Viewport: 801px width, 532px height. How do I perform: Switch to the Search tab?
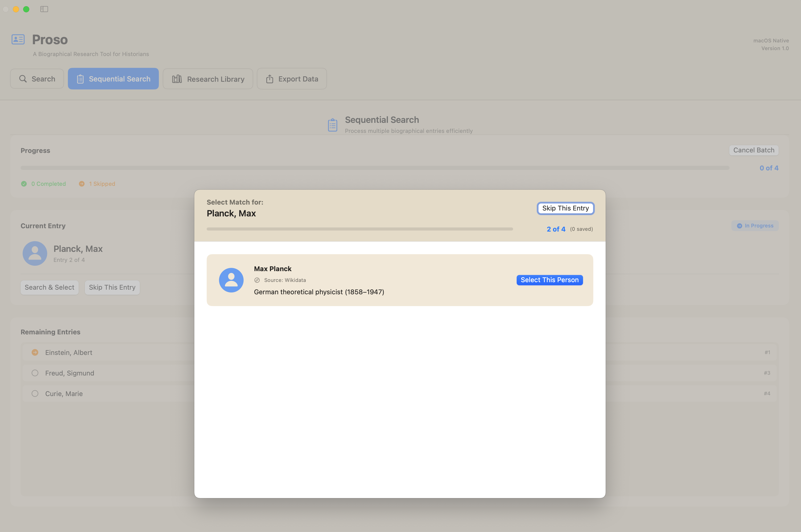click(37, 78)
